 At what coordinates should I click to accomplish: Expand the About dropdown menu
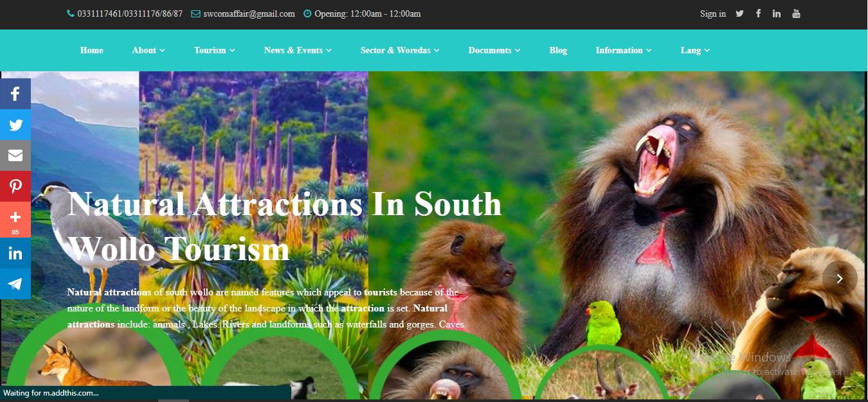click(149, 50)
